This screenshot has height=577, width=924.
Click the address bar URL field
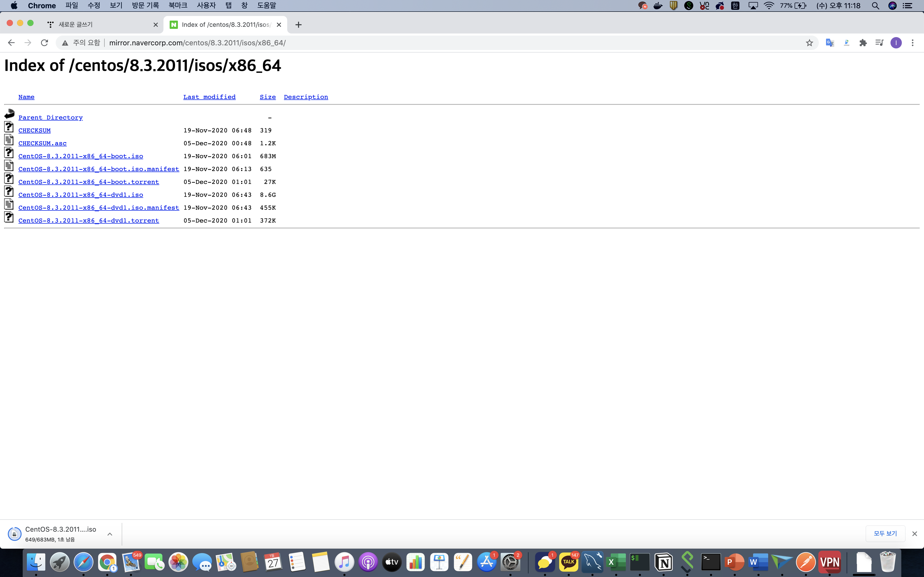click(420, 43)
